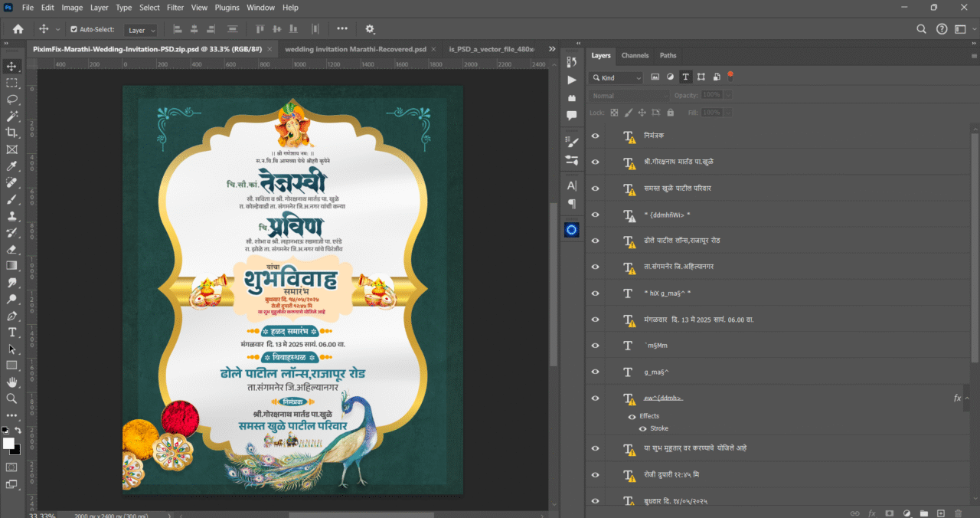Pick the Eyedropper tool

point(11,166)
